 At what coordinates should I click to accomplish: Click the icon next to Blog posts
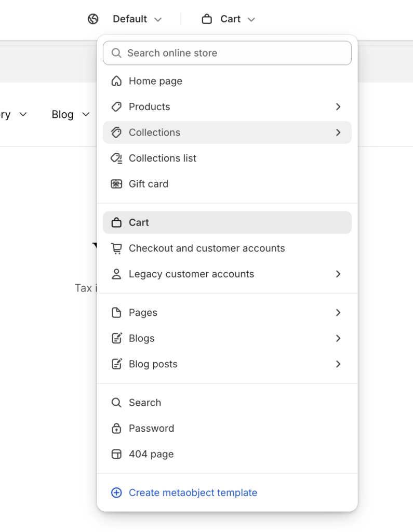117,364
